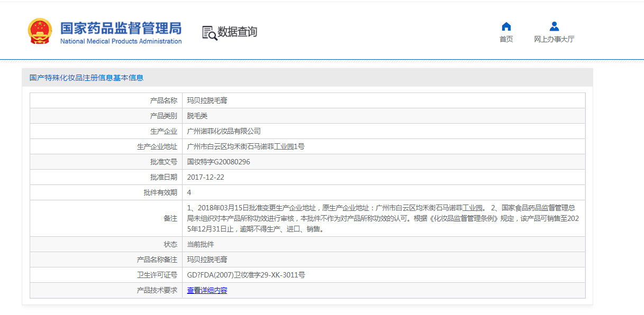Click the 国家药品监督管理局 title text
Viewport: 644px width, 315px height.
pyautogui.click(x=121, y=28)
